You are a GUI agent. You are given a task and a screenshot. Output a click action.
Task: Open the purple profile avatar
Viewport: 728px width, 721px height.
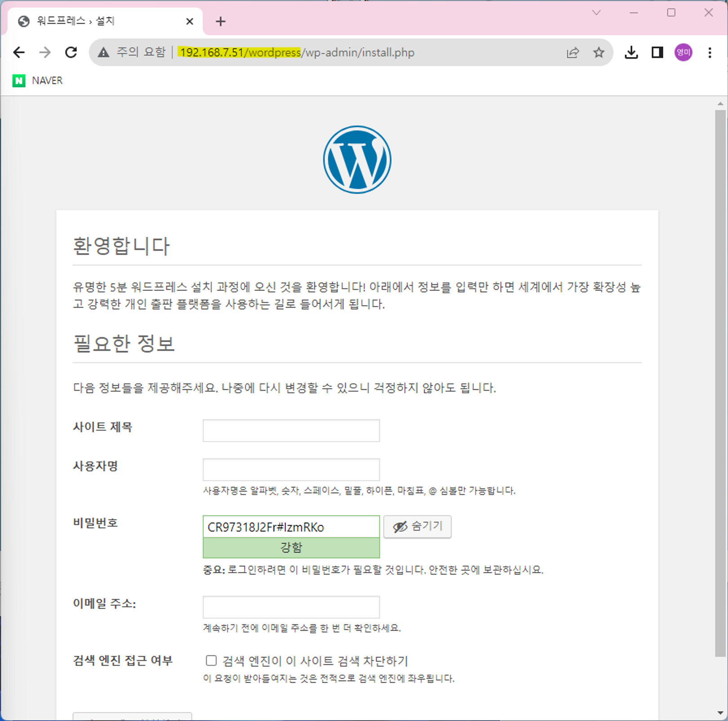point(683,53)
